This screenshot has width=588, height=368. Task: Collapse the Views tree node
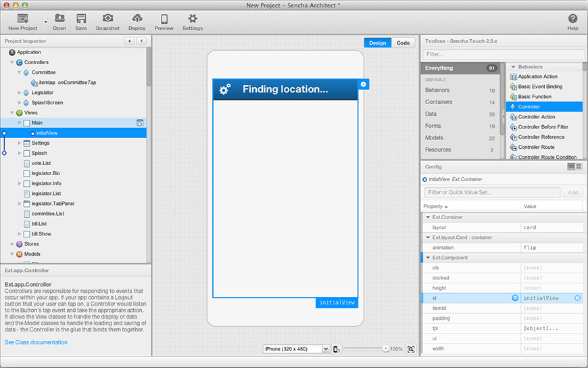pos(11,113)
